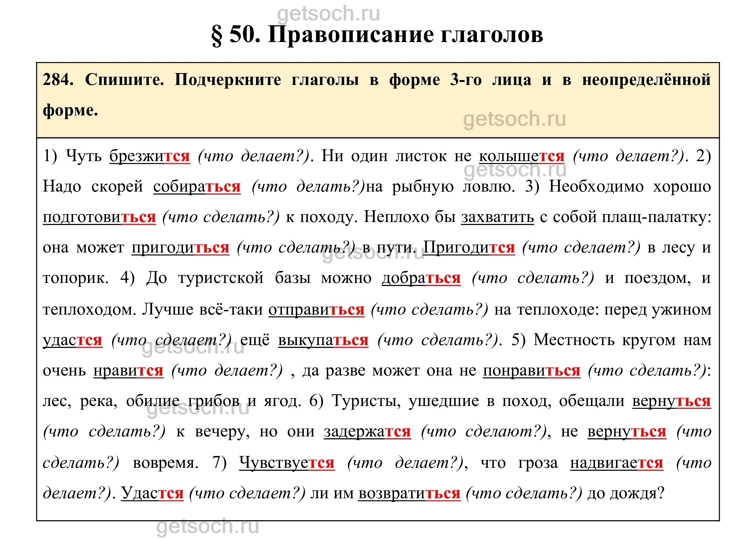The width and height of the screenshot is (756, 540).
Task: Click the heading '§ 50. Правописание глаголов'
Action: (378, 35)
